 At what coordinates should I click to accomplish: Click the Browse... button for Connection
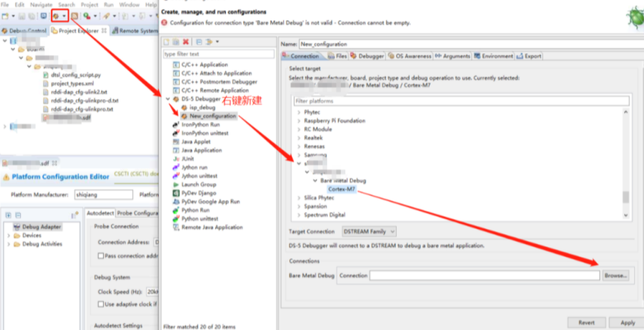(x=615, y=275)
